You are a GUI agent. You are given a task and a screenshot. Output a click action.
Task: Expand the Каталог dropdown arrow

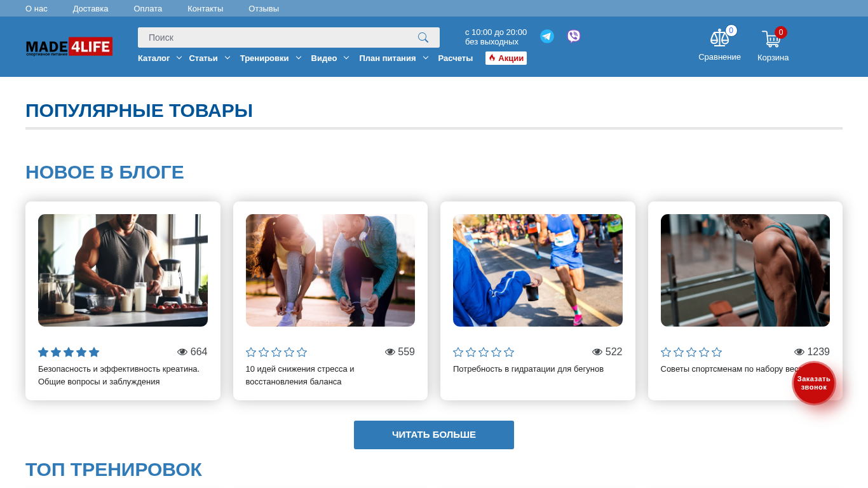tap(179, 58)
